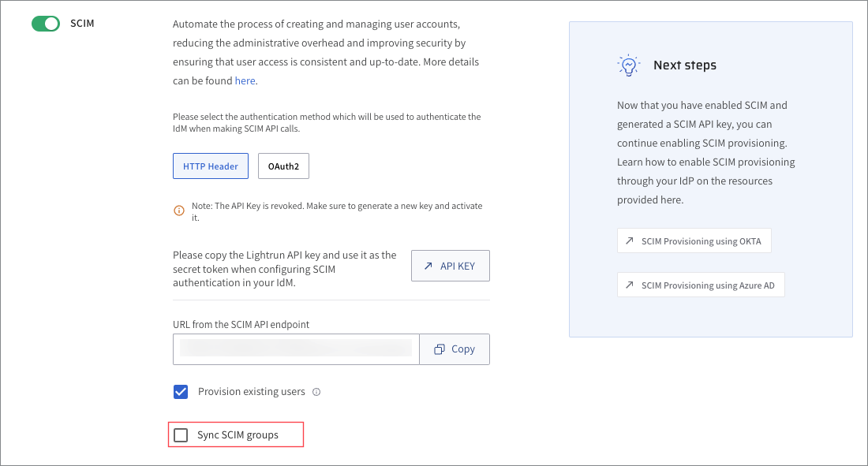
Task: Enable the Sync SCIM groups checkbox
Action: point(181,435)
